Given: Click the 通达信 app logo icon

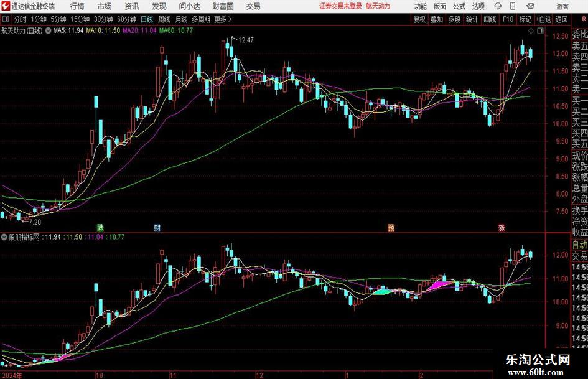Looking at the screenshot, I should coord(6,6).
